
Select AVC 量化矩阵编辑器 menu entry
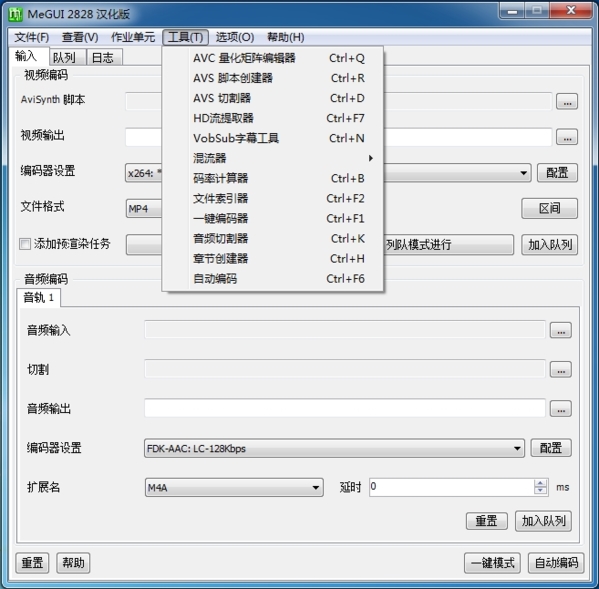click(272, 58)
